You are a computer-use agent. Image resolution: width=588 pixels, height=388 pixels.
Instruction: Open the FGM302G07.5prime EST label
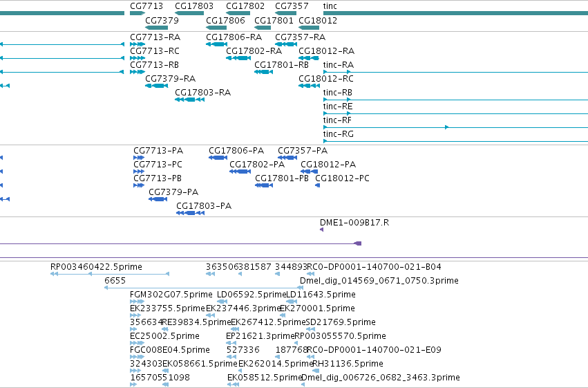[171, 295]
